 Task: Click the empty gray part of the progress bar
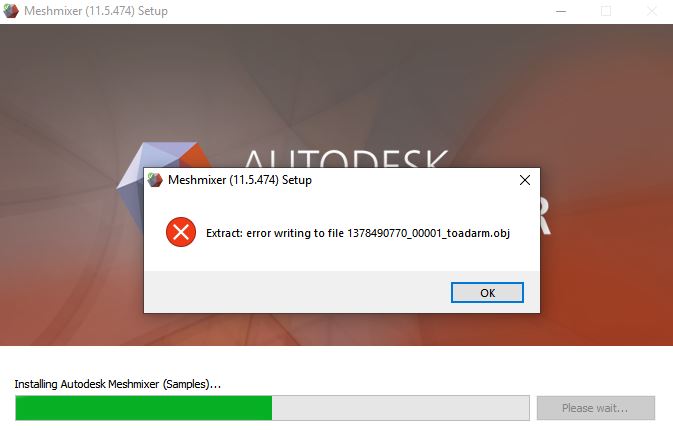point(400,408)
